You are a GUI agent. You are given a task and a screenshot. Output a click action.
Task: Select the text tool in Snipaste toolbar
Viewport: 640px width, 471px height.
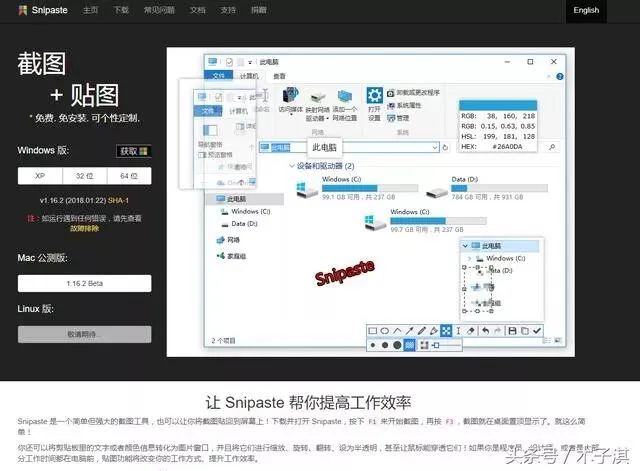click(458, 331)
